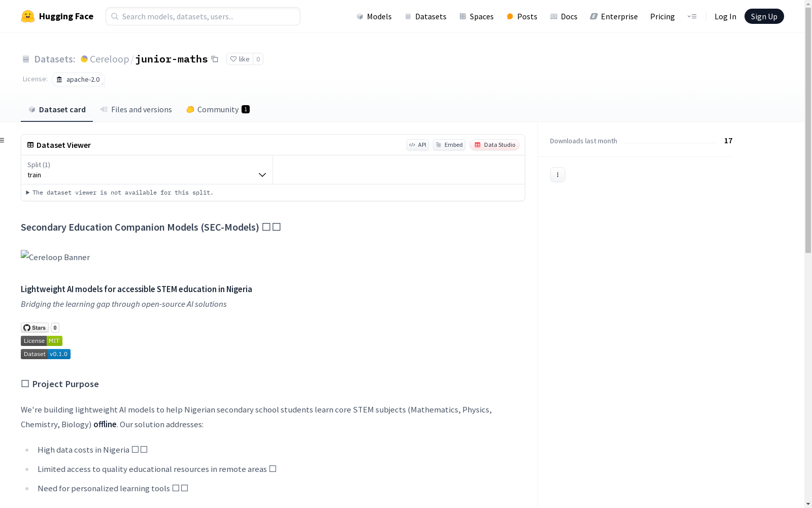
Task: Switch to Files and versions tab
Action: click(136, 109)
